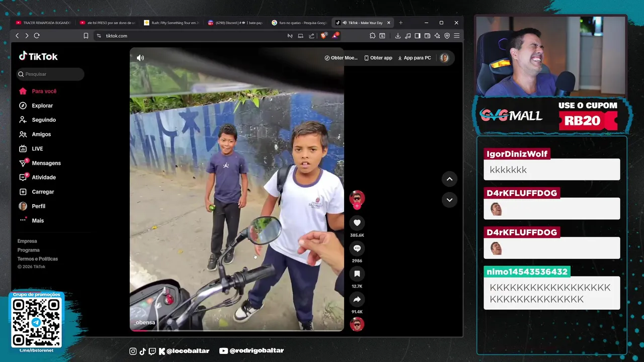The image size is (644, 362).
Task: Toggle the browser sidebar panel icon
Action: click(418, 36)
